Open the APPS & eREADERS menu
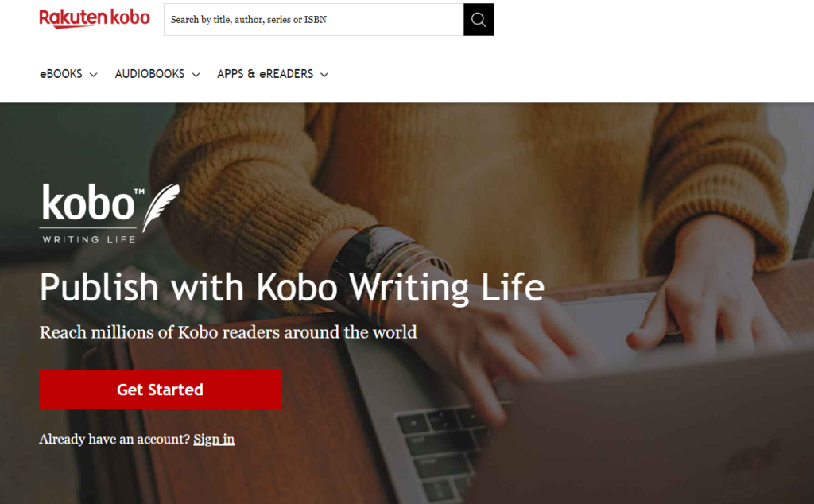The image size is (814, 504). tap(265, 74)
